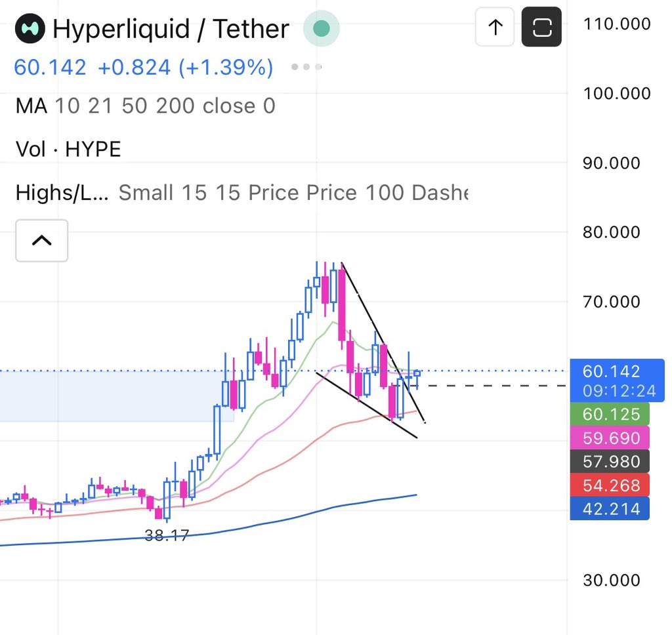Click the price change +0.824 (+1.39%) text

click(x=185, y=68)
